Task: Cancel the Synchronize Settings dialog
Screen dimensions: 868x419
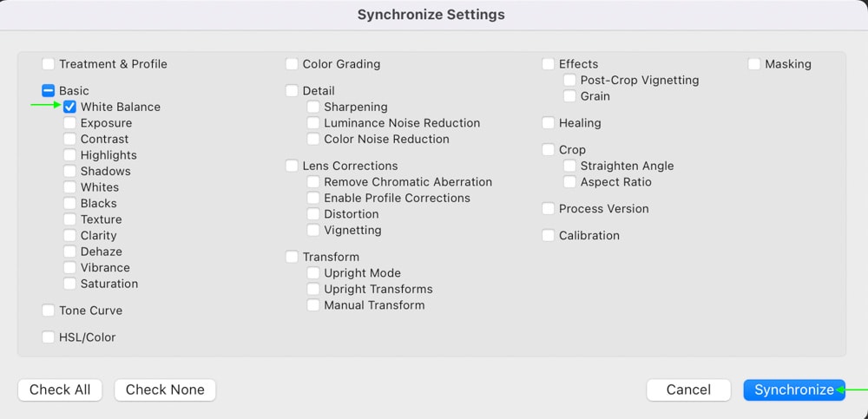Action: tap(688, 390)
